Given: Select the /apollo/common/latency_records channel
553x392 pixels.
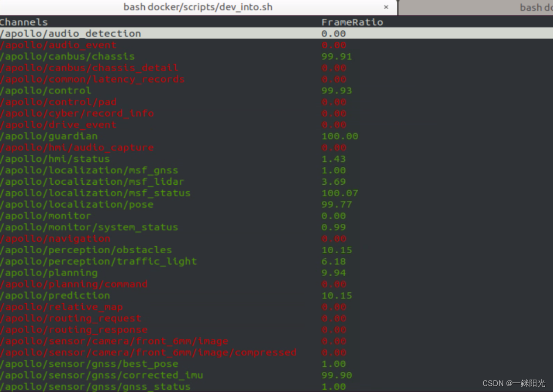Looking at the screenshot, I should [x=92, y=79].
